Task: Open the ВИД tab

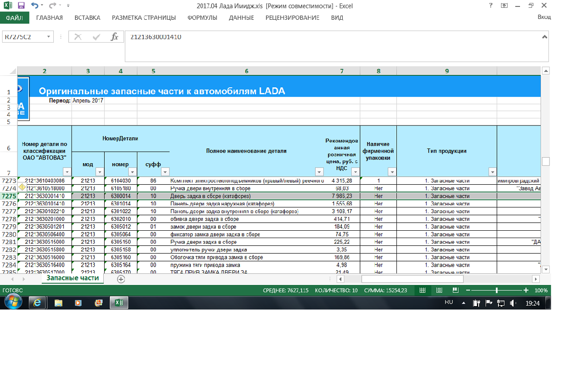Action: pyautogui.click(x=337, y=17)
